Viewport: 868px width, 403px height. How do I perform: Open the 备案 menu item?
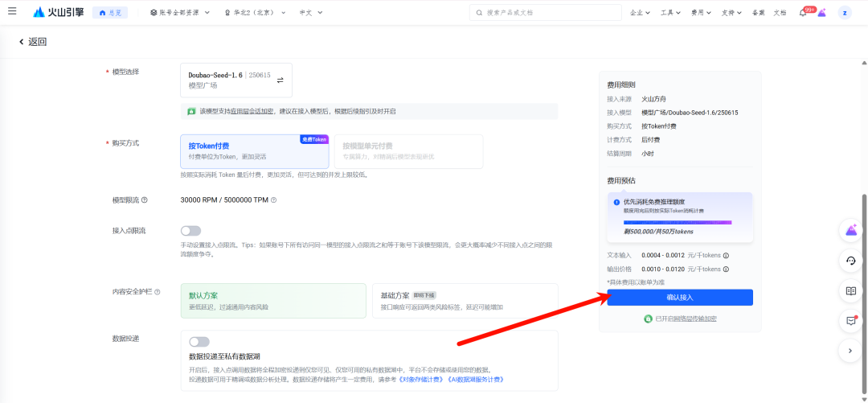[x=758, y=12]
